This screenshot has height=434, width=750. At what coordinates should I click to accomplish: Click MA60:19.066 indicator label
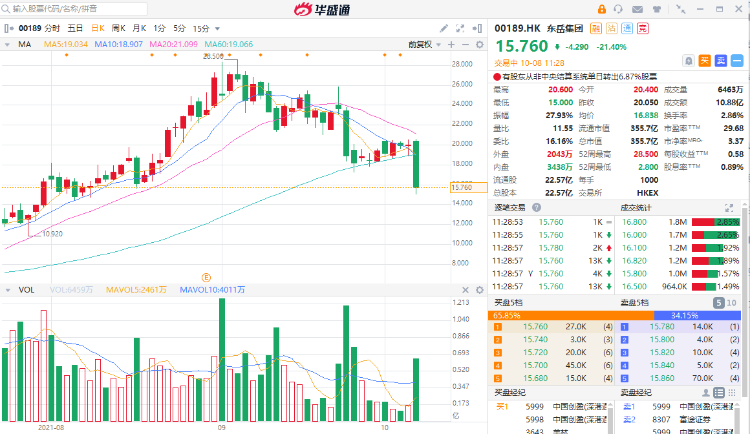[x=229, y=44]
